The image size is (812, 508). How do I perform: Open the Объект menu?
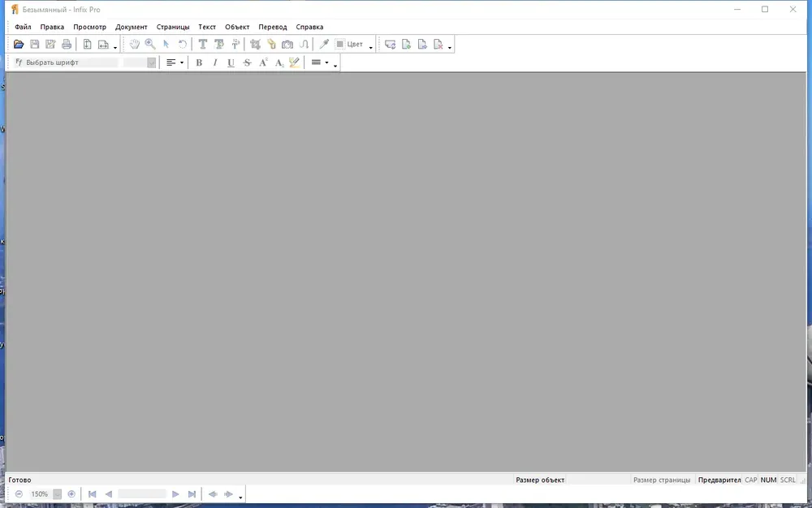(237, 27)
